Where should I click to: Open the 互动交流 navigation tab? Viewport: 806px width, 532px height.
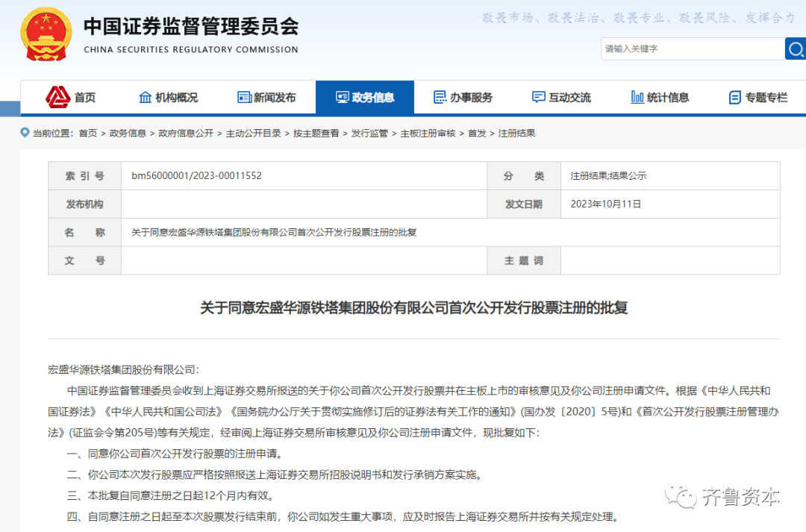561,97
